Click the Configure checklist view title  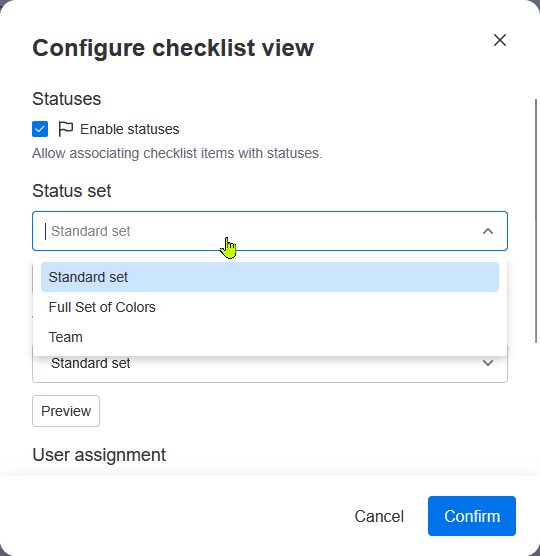(173, 48)
